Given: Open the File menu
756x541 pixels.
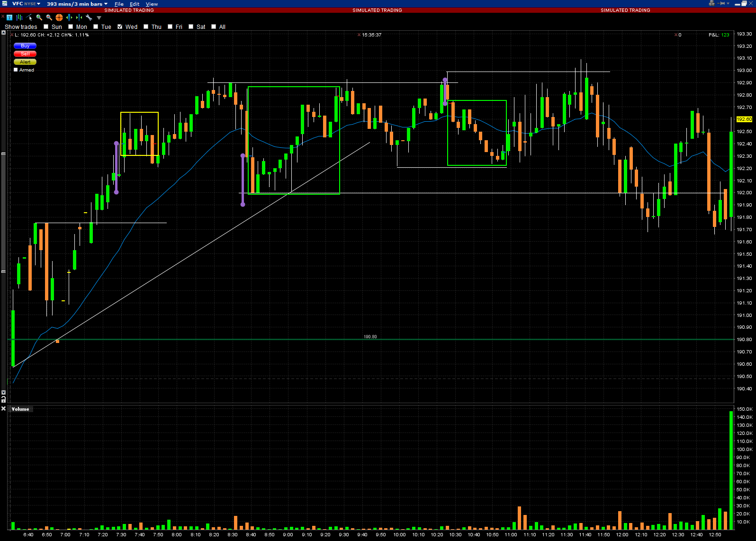Looking at the screenshot, I should [x=119, y=4].
